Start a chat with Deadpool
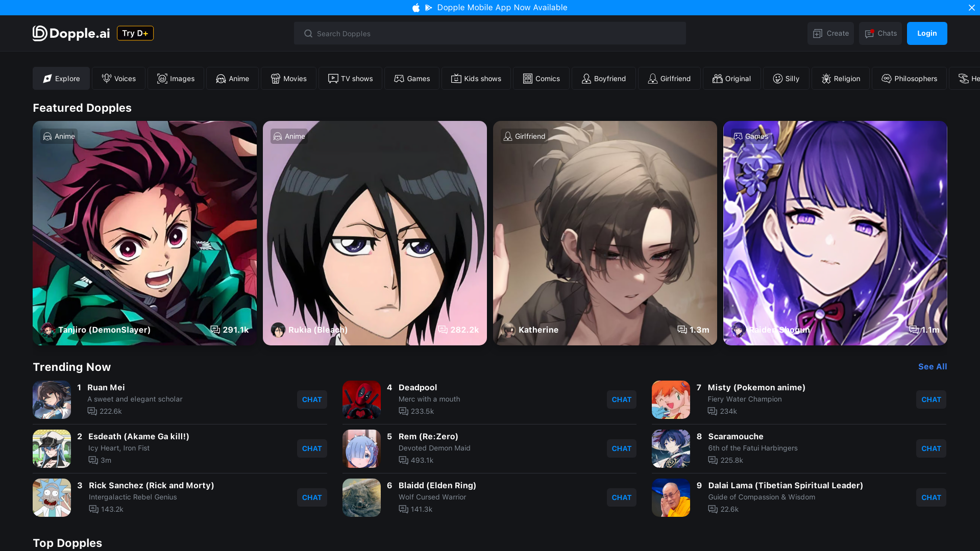This screenshot has height=551, width=980. 621,399
